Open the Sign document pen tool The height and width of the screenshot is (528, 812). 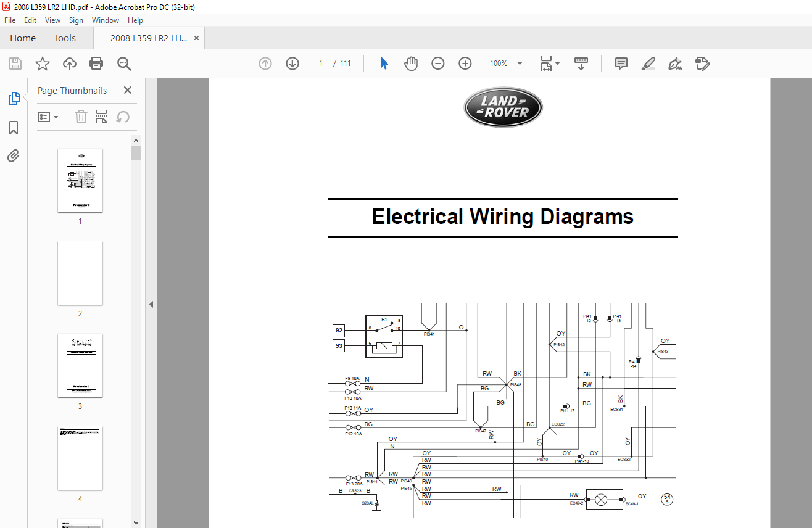[x=676, y=64]
